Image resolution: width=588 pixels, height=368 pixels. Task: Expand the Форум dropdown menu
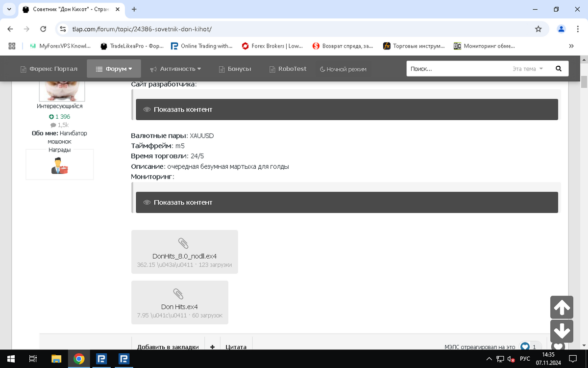114,69
